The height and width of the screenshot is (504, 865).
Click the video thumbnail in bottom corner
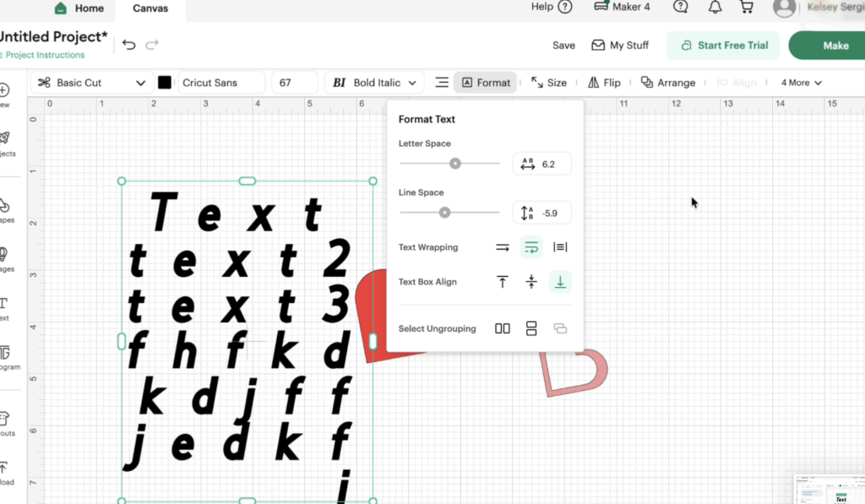point(830,490)
